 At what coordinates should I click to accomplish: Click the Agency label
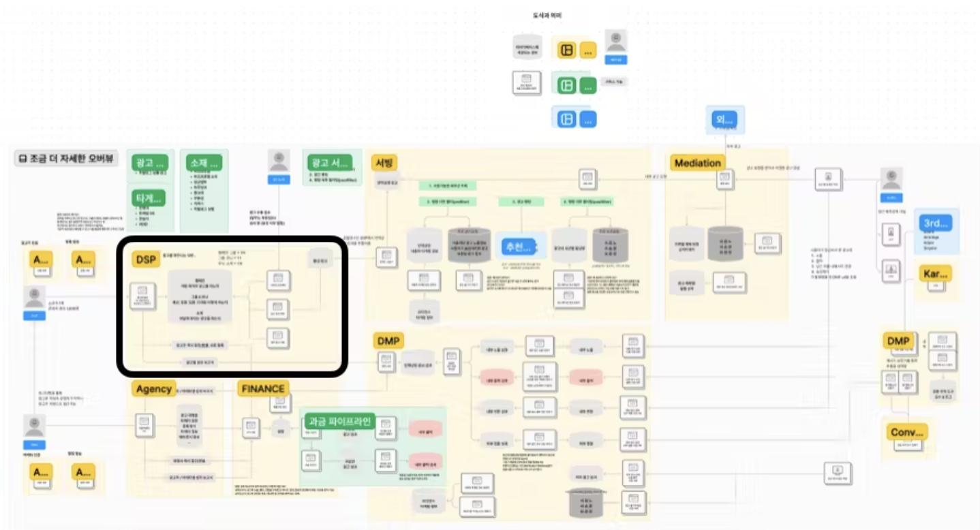153,389
